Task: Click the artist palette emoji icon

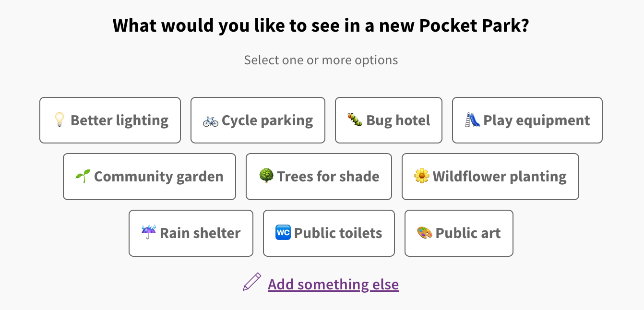Action: [x=424, y=233]
